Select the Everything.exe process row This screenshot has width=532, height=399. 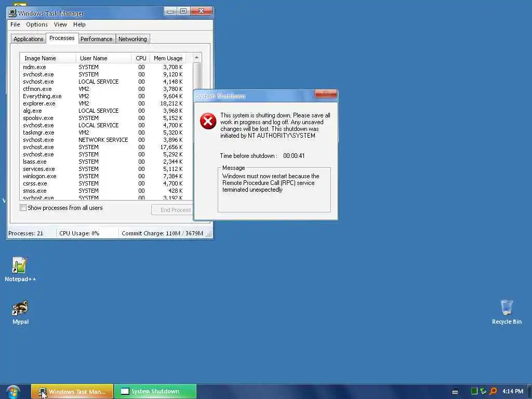[x=102, y=96]
